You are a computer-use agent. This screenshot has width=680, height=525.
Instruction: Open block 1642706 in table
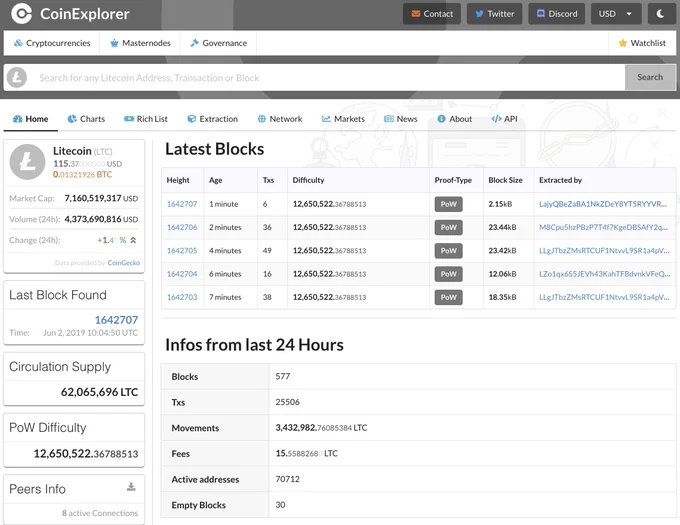point(182,227)
